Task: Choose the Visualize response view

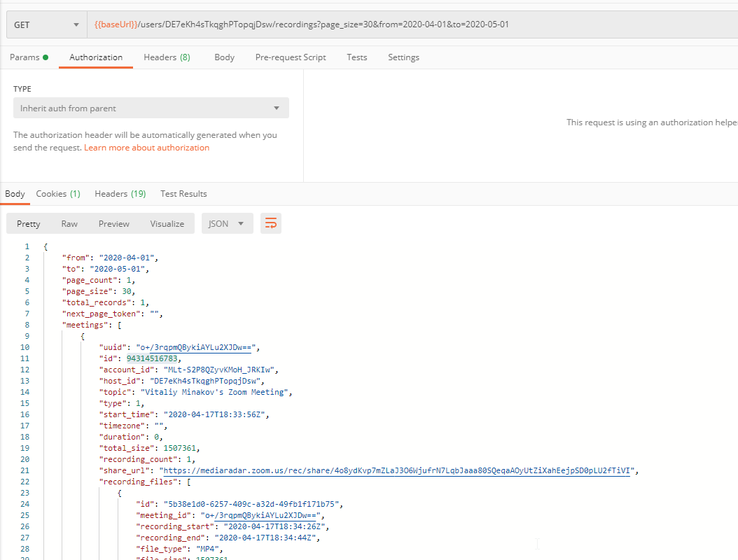Action: coord(167,224)
